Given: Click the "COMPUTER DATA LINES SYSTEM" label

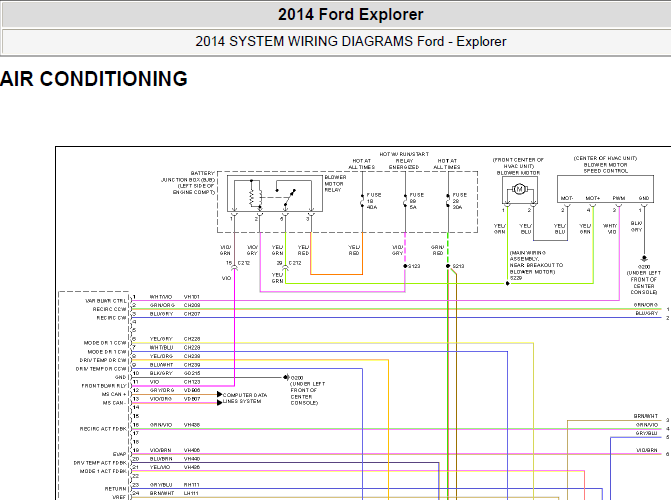Looking at the screenshot, I should (245, 398).
